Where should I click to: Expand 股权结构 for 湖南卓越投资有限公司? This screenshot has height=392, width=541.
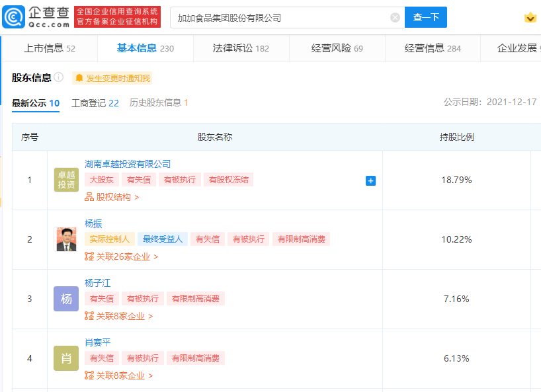pos(112,197)
